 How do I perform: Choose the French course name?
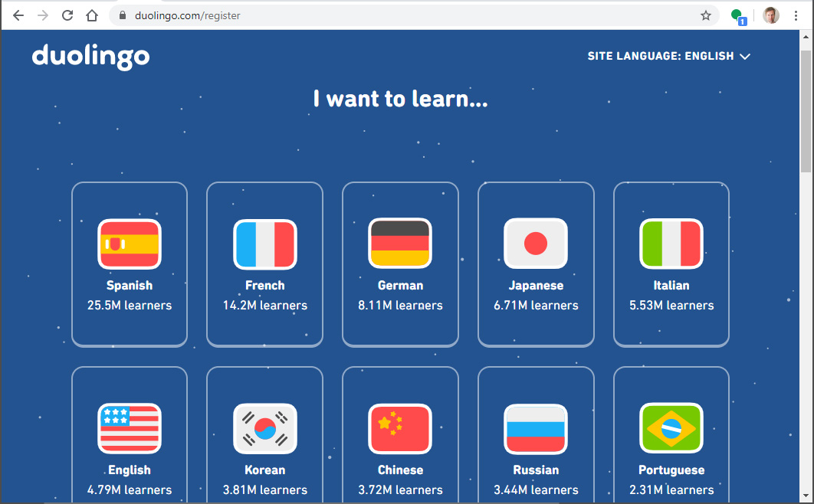coord(264,285)
